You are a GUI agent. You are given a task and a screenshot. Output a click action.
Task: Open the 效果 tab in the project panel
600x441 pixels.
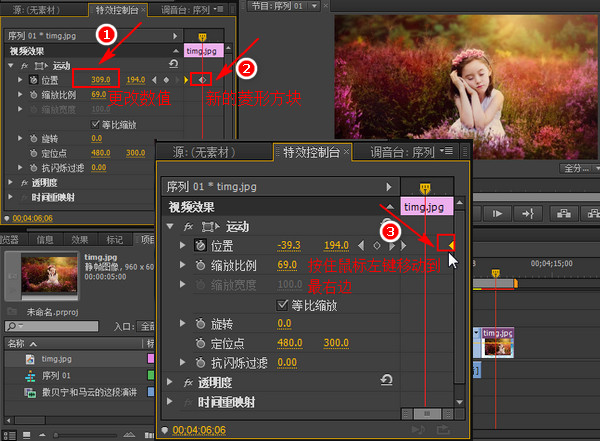[x=80, y=240]
